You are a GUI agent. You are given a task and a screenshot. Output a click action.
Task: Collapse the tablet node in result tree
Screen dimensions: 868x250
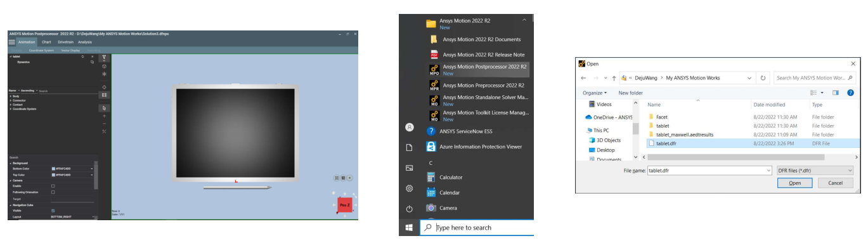pos(10,56)
